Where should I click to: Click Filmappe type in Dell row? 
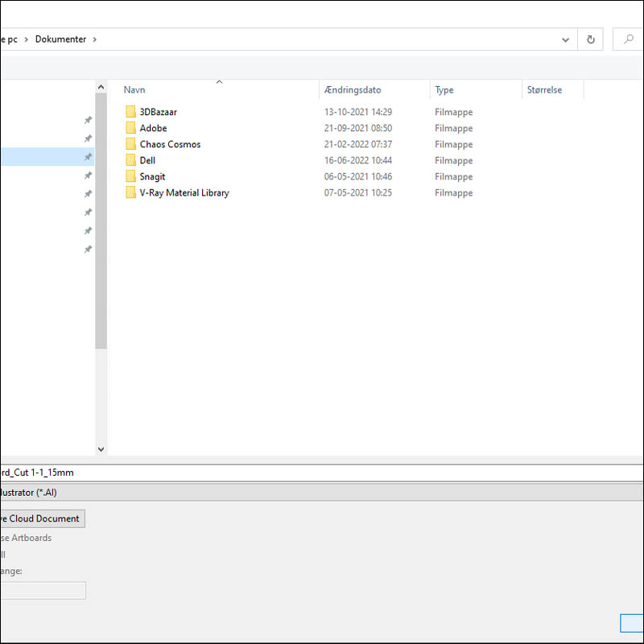pos(454,160)
